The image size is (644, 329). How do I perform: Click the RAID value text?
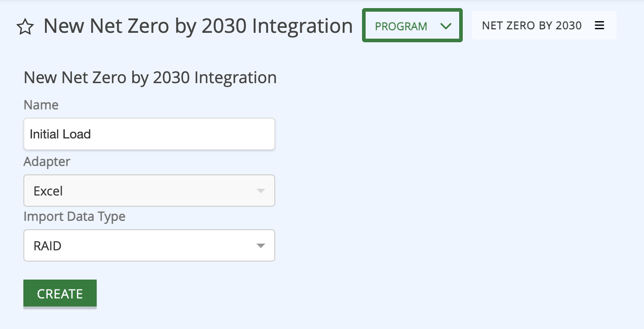tap(47, 246)
